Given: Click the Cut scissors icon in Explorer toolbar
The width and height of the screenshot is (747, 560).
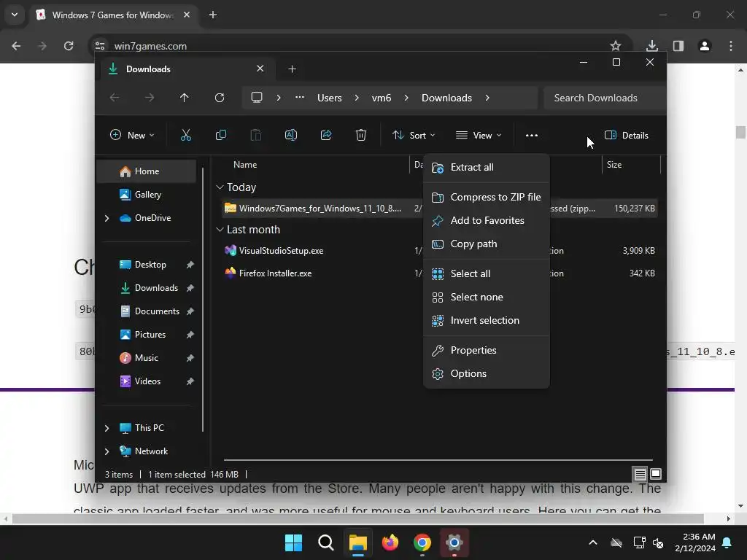Looking at the screenshot, I should 186,135.
